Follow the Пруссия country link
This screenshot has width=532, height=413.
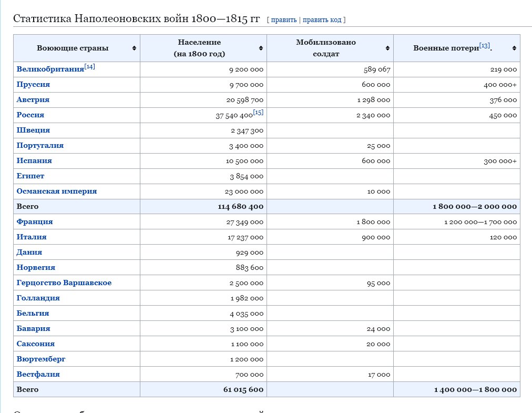pos(33,85)
